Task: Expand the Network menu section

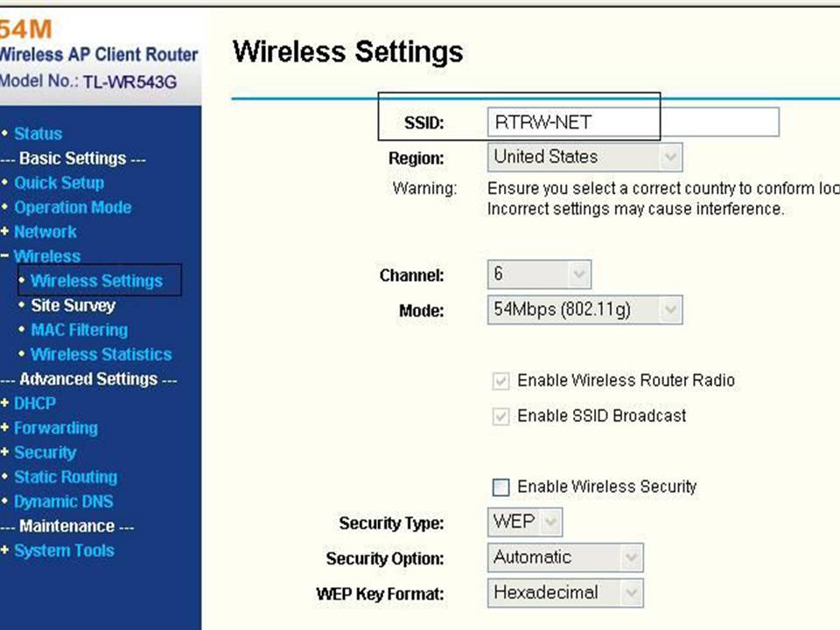Action: tap(45, 232)
